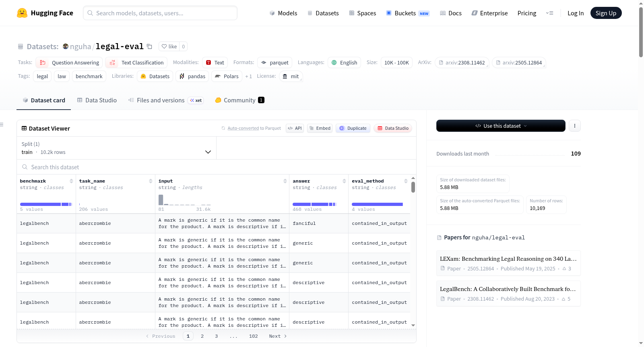
Task: Expand the main navigation overflow menu
Action: [x=549, y=13]
